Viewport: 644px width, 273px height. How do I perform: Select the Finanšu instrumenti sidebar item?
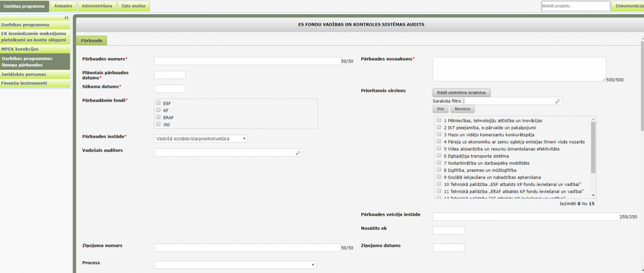[35, 83]
